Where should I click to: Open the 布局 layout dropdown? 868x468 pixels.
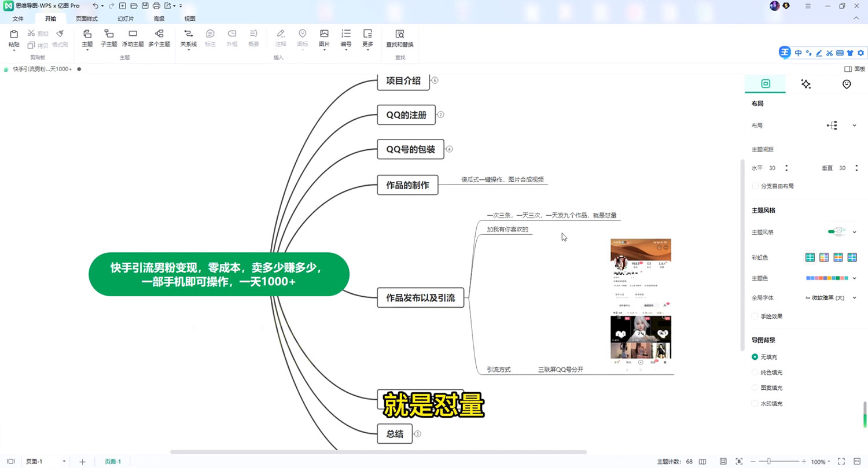tap(854, 126)
